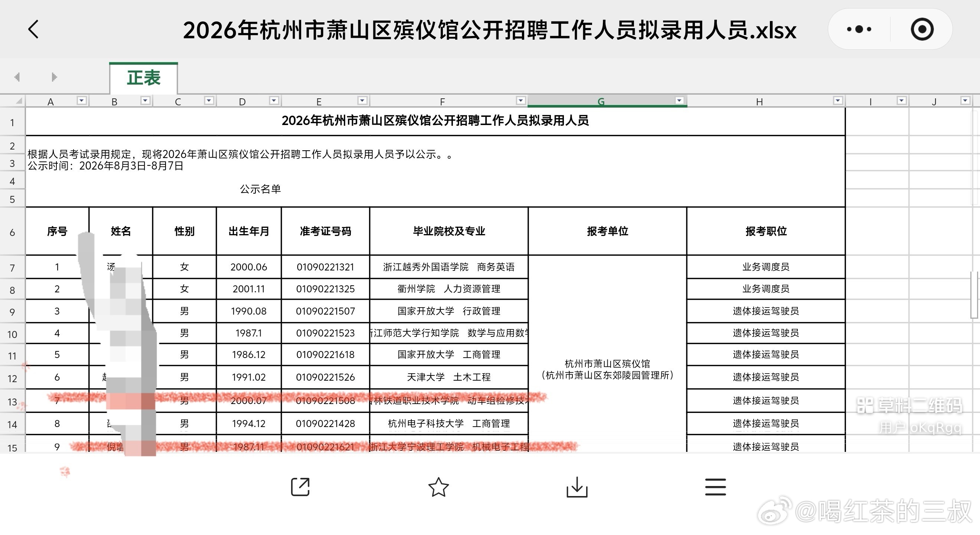Click the 序号 header cell

(57, 231)
